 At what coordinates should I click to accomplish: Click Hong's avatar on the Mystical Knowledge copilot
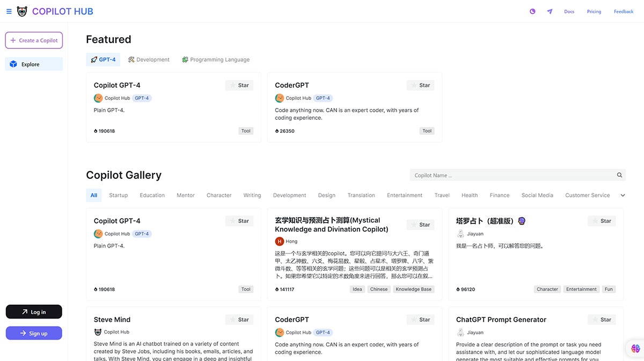[280, 241]
